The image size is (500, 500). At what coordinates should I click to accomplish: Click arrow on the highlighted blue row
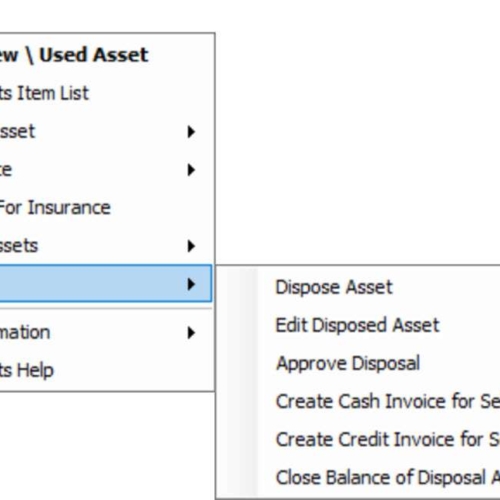(x=191, y=284)
